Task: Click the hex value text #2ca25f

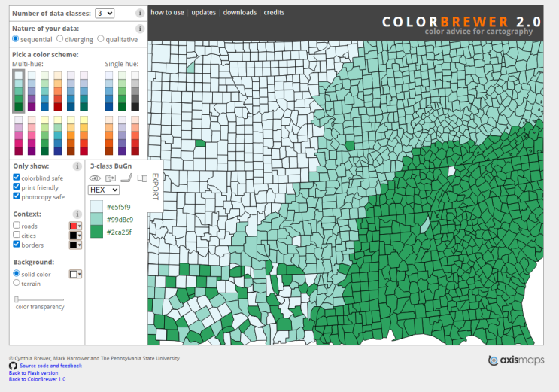Action: coord(119,232)
